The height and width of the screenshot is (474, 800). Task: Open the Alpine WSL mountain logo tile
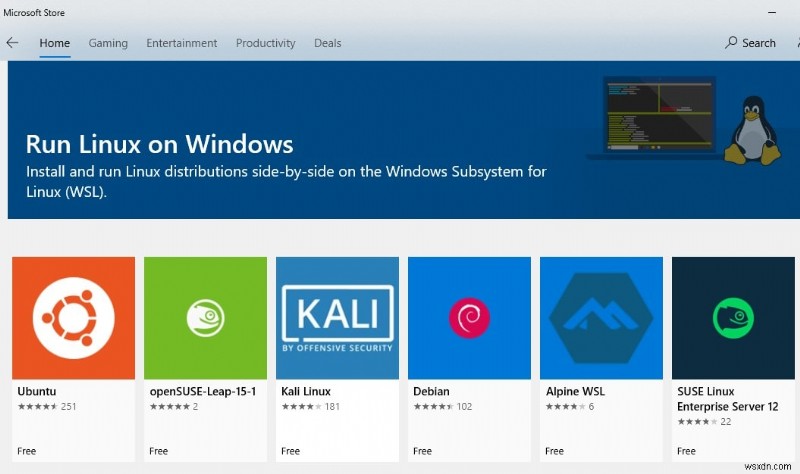click(x=601, y=318)
